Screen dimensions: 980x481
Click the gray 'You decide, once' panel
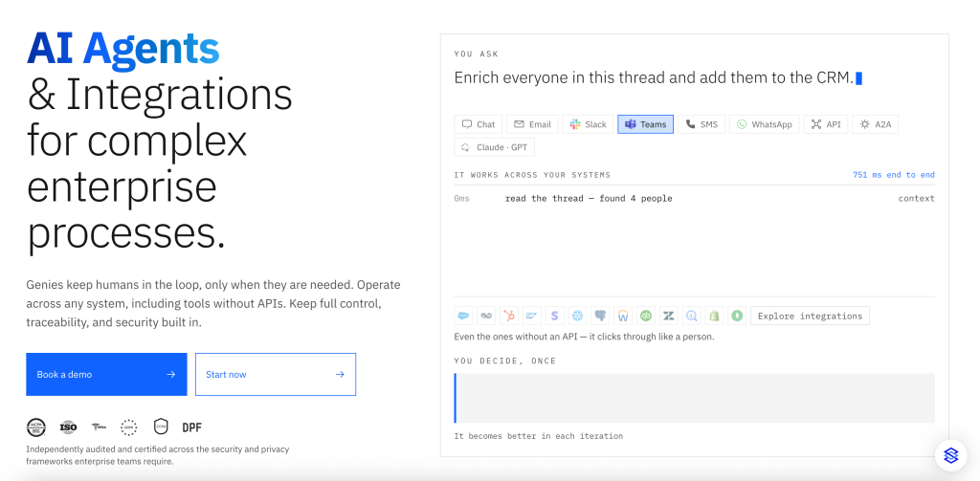(x=695, y=398)
